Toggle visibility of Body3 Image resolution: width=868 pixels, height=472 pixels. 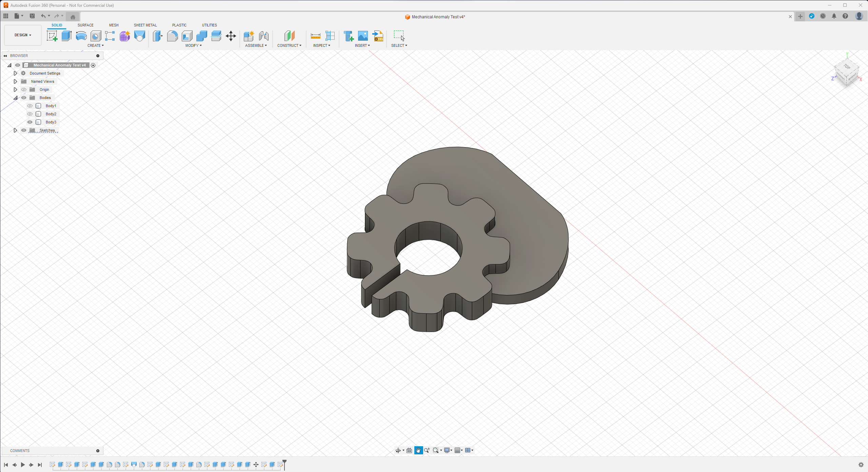coord(29,122)
